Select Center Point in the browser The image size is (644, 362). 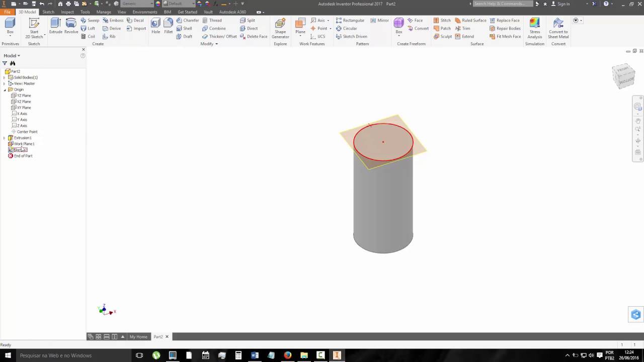[24, 132]
